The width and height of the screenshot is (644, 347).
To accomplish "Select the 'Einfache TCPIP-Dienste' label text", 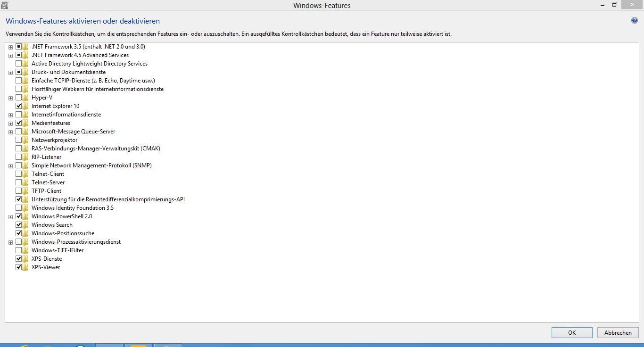I will (x=93, y=81).
